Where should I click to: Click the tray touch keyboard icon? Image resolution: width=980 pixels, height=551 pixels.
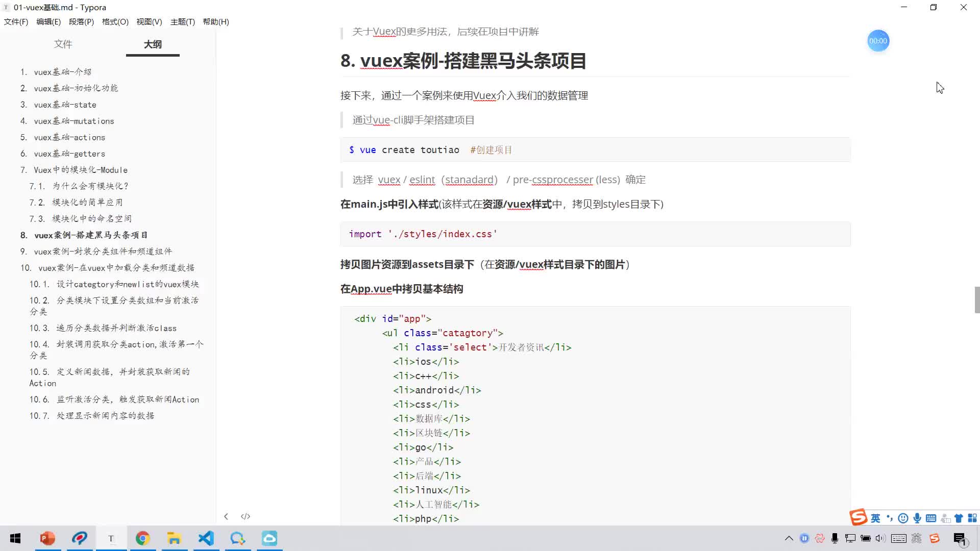pyautogui.click(x=899, y=538)
